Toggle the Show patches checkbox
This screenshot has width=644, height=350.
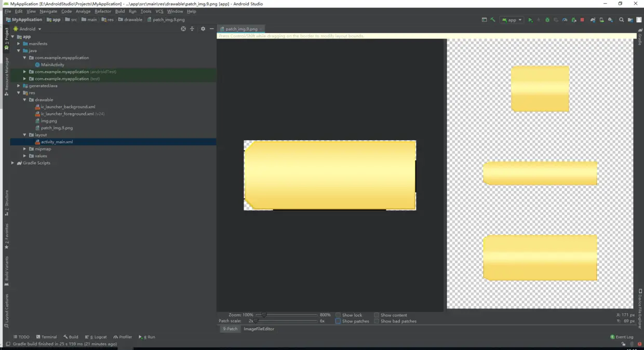click(x=338, y=321)
